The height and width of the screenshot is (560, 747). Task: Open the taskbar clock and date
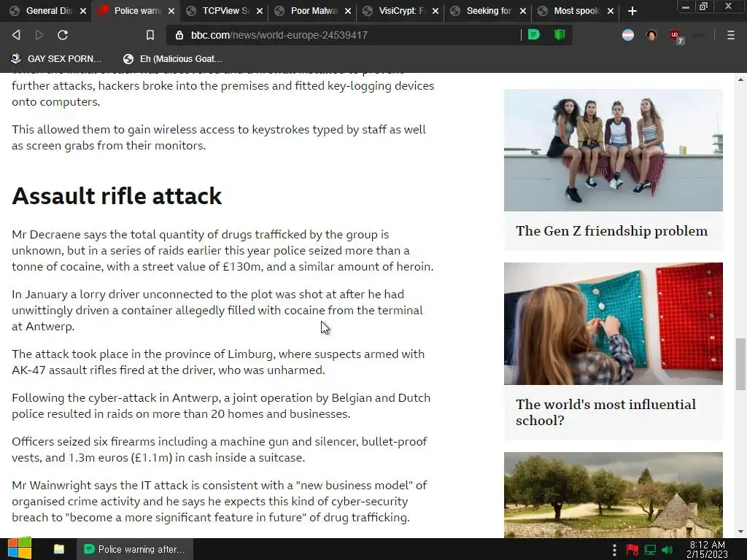click(x=707, y=550)
